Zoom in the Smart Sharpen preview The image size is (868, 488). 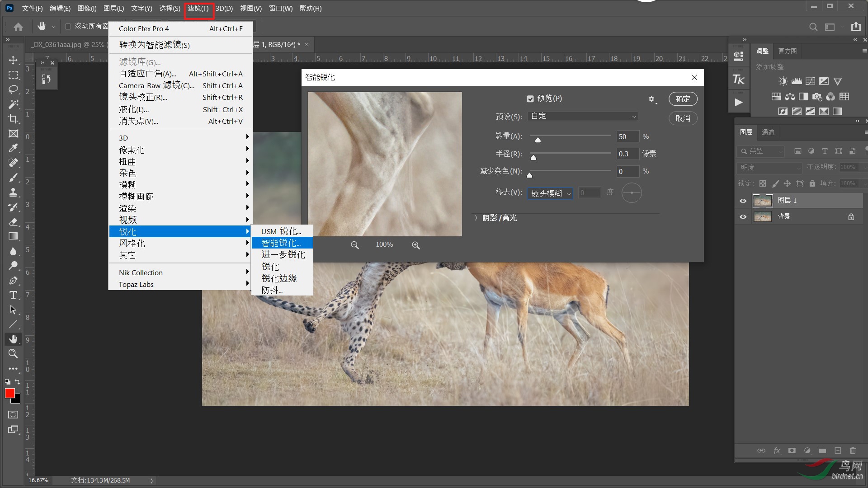[x=415, y=245]
